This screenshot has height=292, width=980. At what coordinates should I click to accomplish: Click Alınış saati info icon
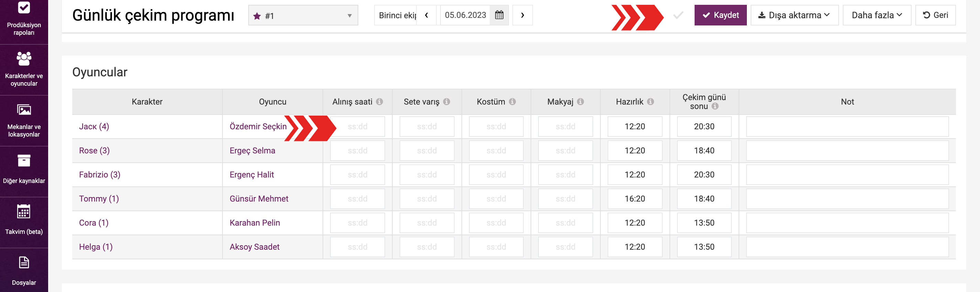pos(379,102)
